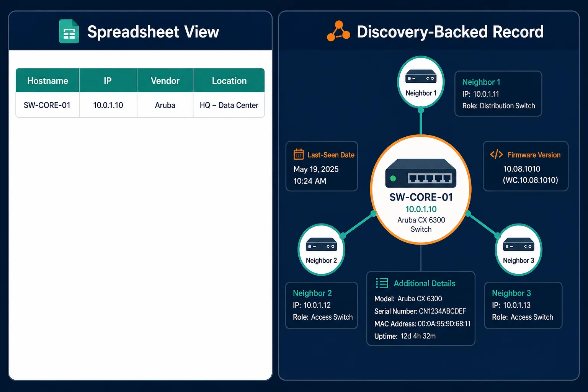Click the Aruba CX 6300 Switch label in central node
The width and height of the screenshot is (588, 392).
(x=421, y=224)
